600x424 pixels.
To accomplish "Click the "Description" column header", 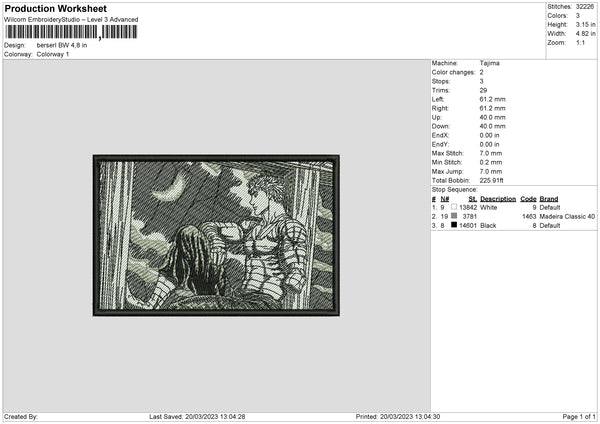I will (498, 199).
